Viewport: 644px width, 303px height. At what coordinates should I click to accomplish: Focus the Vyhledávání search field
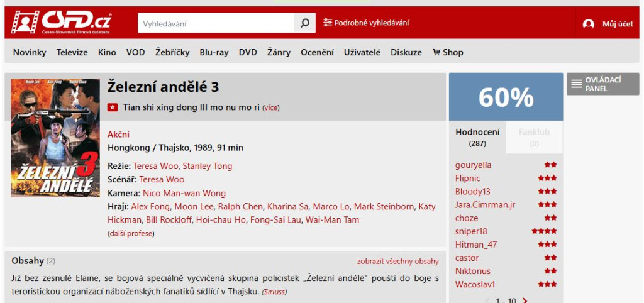216,23
